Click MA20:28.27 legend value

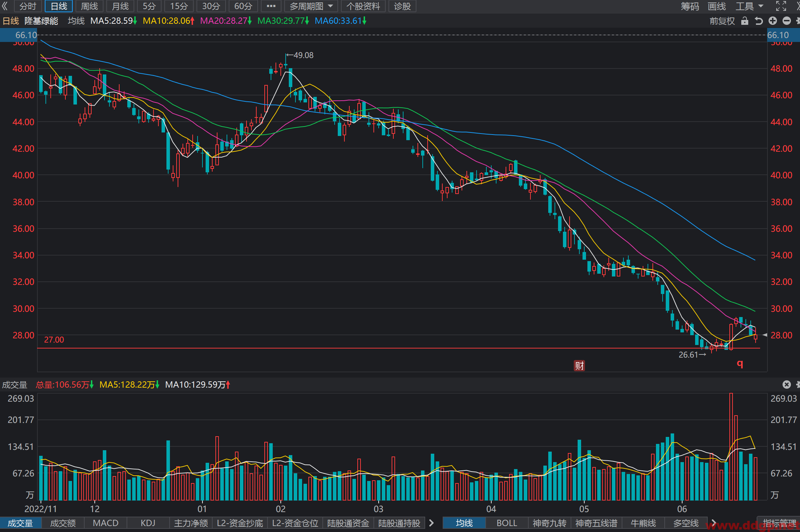(x=226, y=21)
